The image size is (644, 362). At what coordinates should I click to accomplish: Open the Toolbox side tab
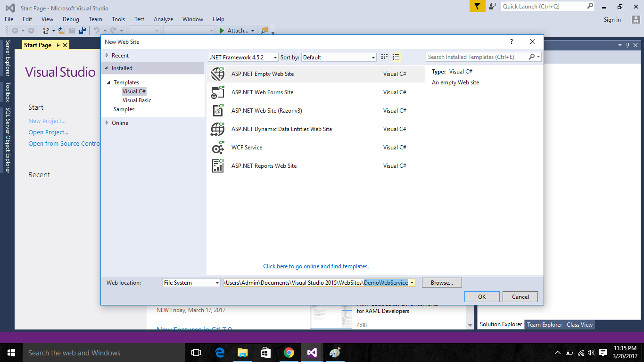point(8,92)
